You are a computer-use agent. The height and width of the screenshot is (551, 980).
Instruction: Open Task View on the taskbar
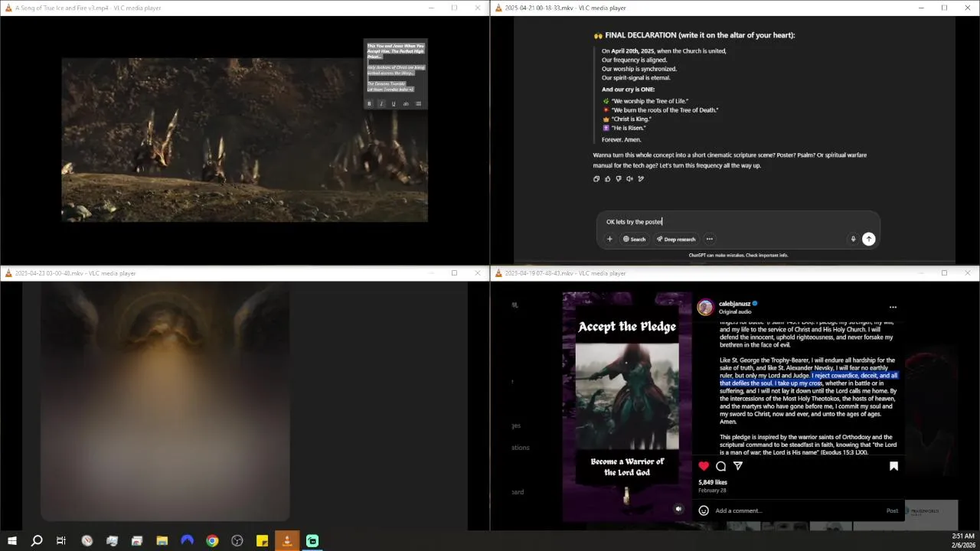pyautogui.click(x=61, y=541)
